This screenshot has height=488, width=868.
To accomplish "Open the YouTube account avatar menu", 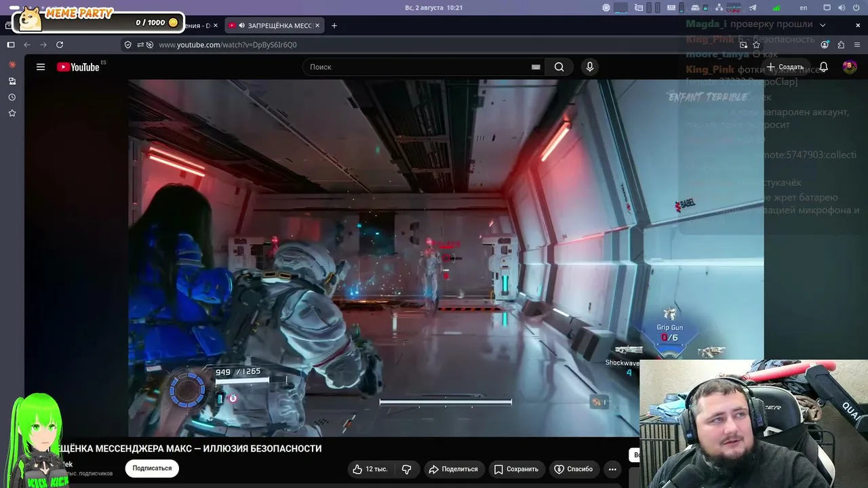I will (850, 67).
